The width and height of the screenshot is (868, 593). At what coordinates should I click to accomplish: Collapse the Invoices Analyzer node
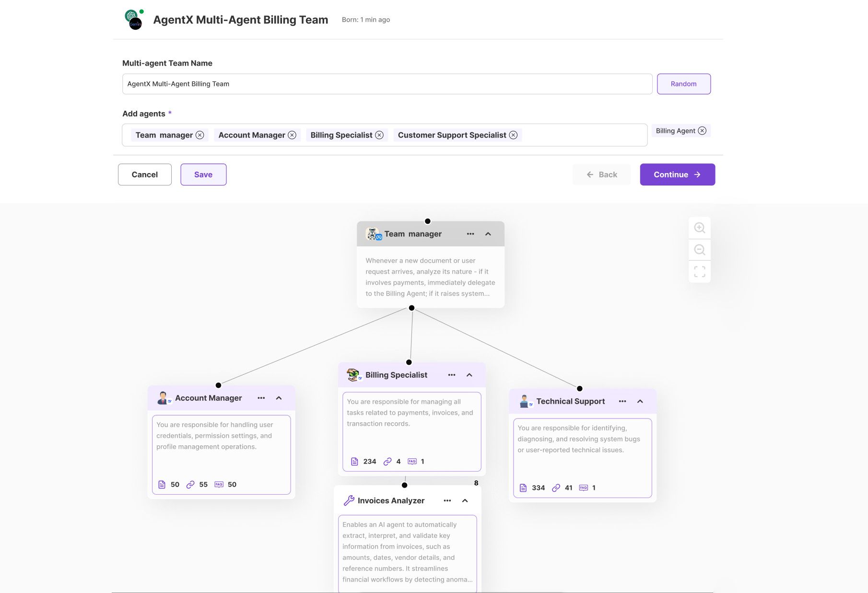coord(465,500)
